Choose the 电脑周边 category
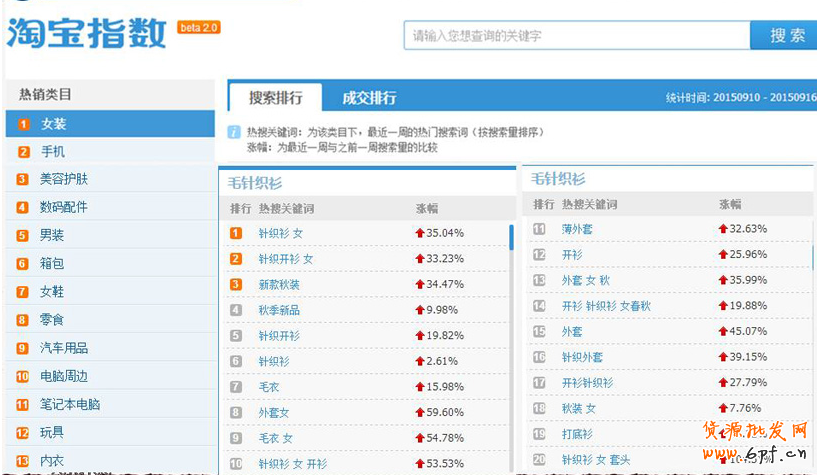Image resolution: width=817 pixels, height=475 pixels. click(x=110, y=376)
